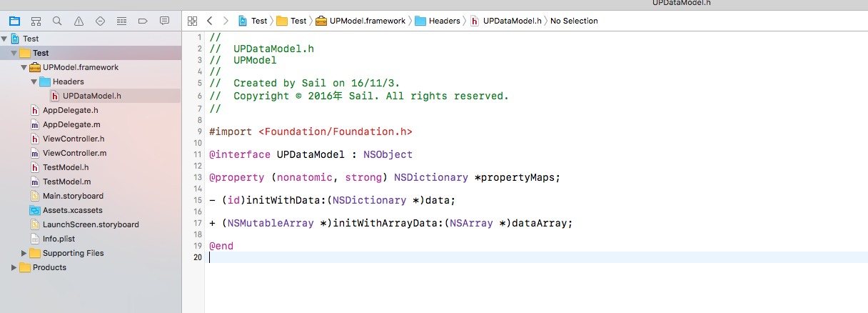Click the @interface UPDataModel line
868x313 pixels.
[311, 154]
